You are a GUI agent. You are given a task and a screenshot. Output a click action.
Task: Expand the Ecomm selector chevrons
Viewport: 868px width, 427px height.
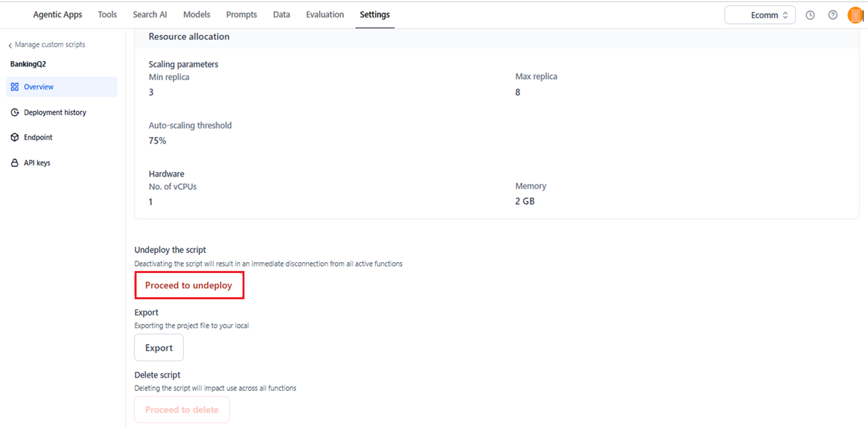click(x=785, y=14)
